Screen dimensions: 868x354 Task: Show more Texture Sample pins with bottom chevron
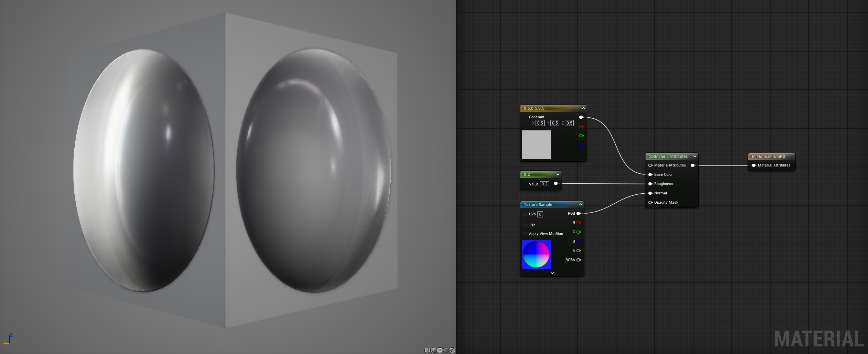pyautogui.click(x=552, y=273)
